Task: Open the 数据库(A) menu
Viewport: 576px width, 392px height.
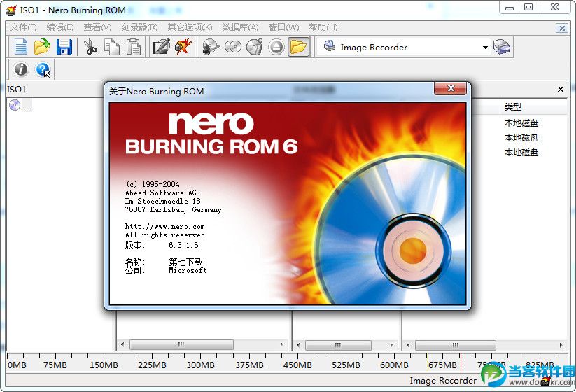Action: 240,27
